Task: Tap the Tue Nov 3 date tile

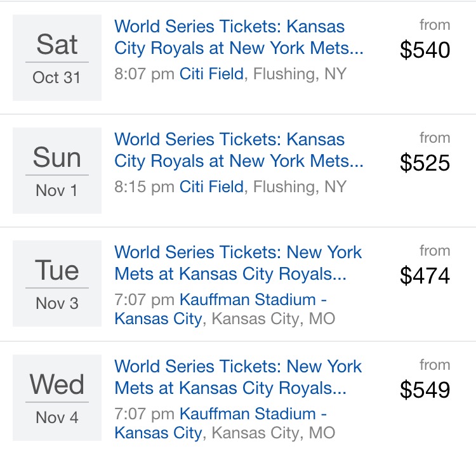Action: tap(57, 284)
